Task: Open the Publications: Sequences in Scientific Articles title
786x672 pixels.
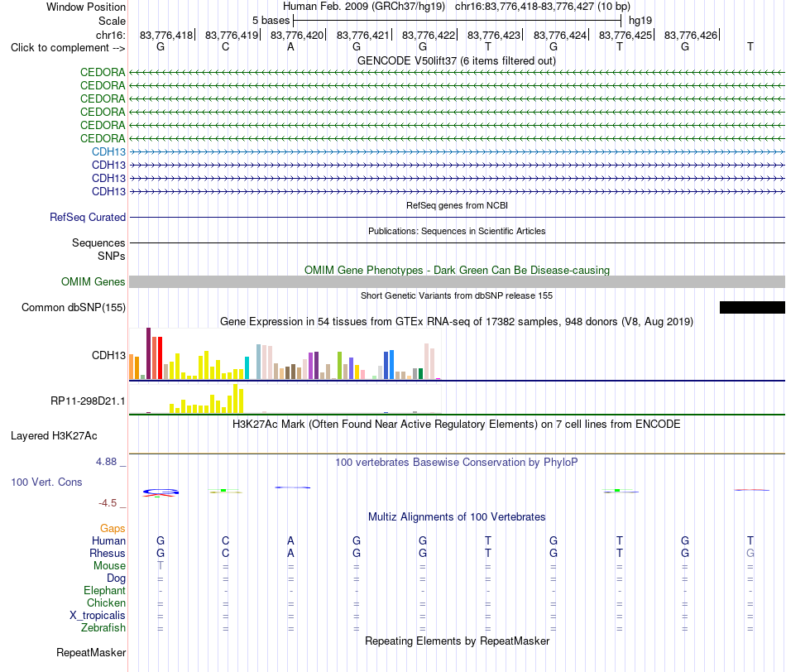Action: [x=457, y=231]
